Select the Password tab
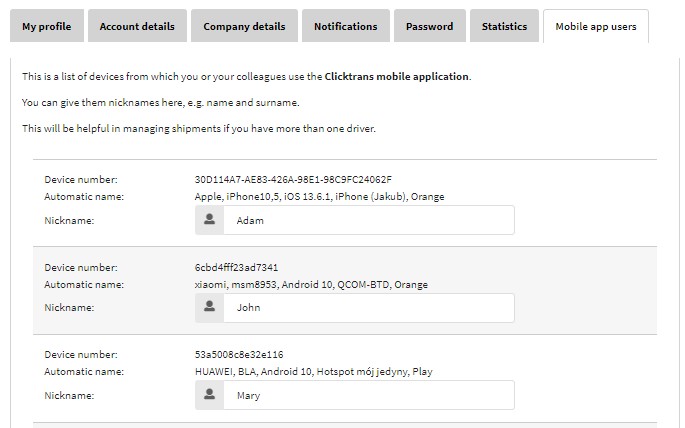The image size is (685, 428). [x=430, y=26]
